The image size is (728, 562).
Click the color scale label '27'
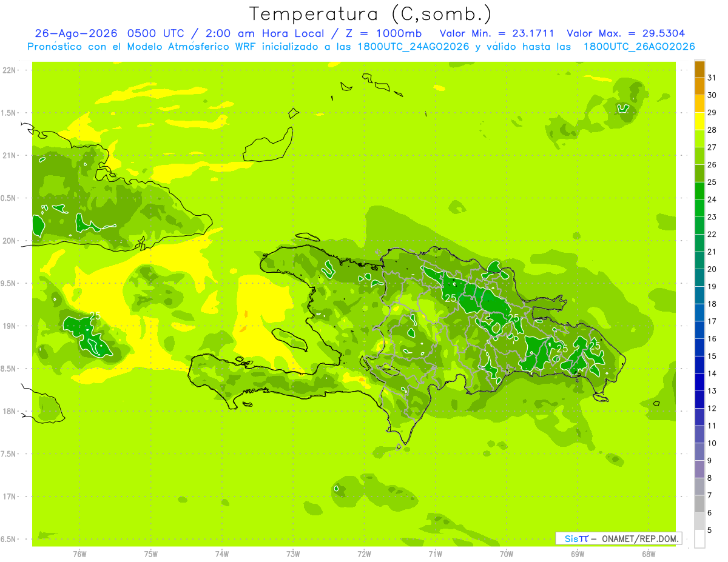click(x=712, y=147)
